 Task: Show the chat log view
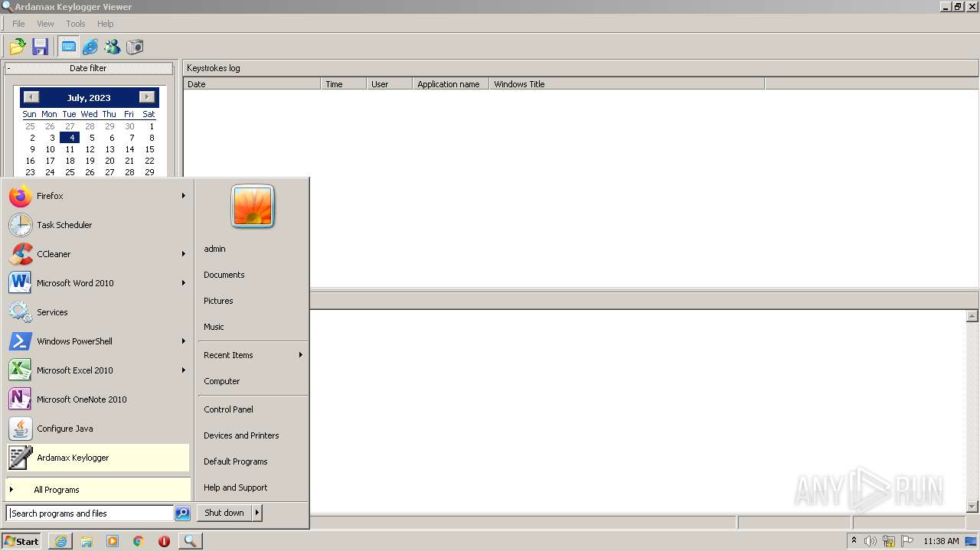[x=113, y=47]
